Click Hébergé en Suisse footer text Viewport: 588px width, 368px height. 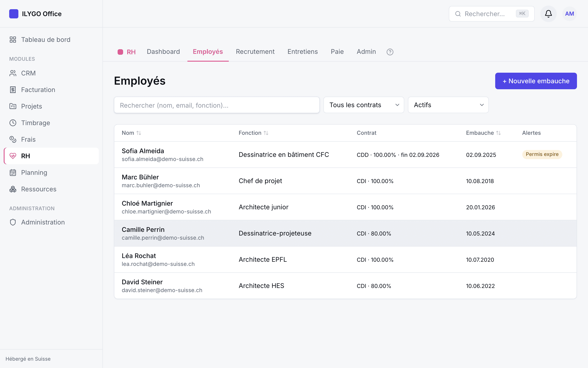[28, 359]
